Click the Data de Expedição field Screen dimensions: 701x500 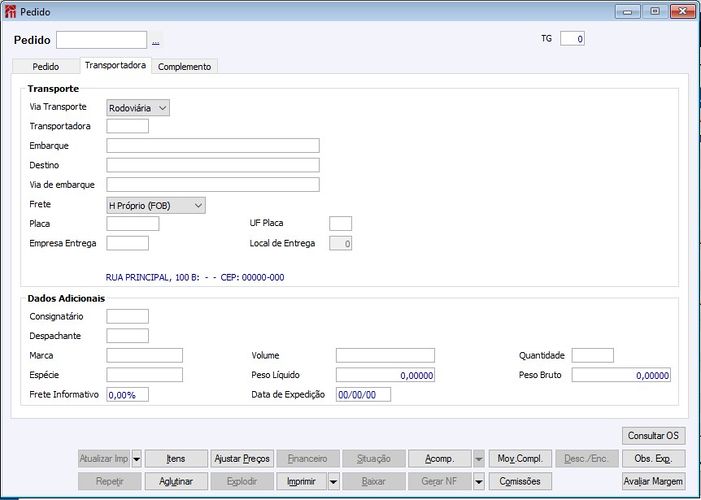(x=363, y=394)
